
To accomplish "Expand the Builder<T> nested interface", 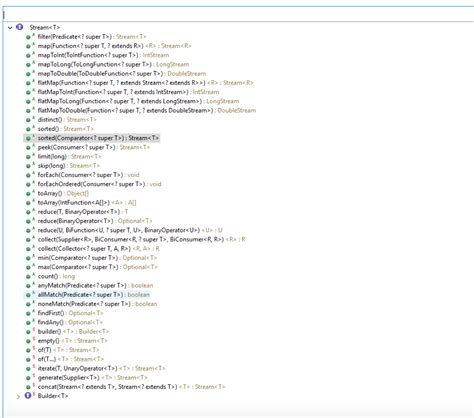I will (x=18, y=396).
